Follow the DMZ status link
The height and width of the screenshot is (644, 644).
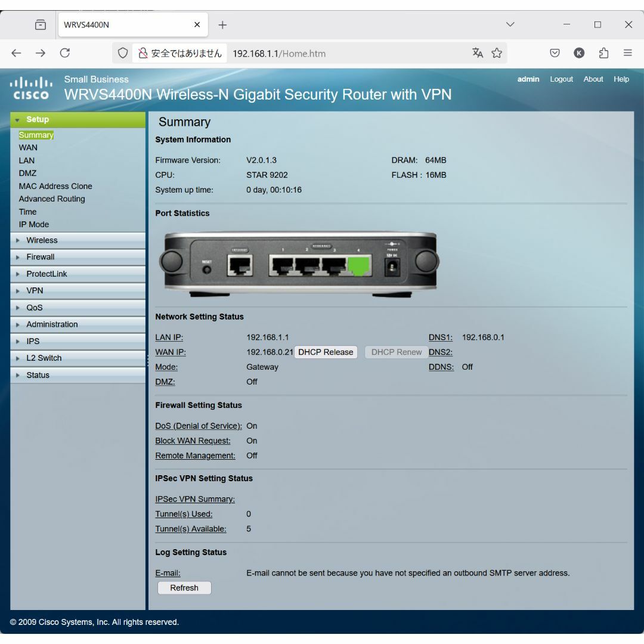pos(165,382)
